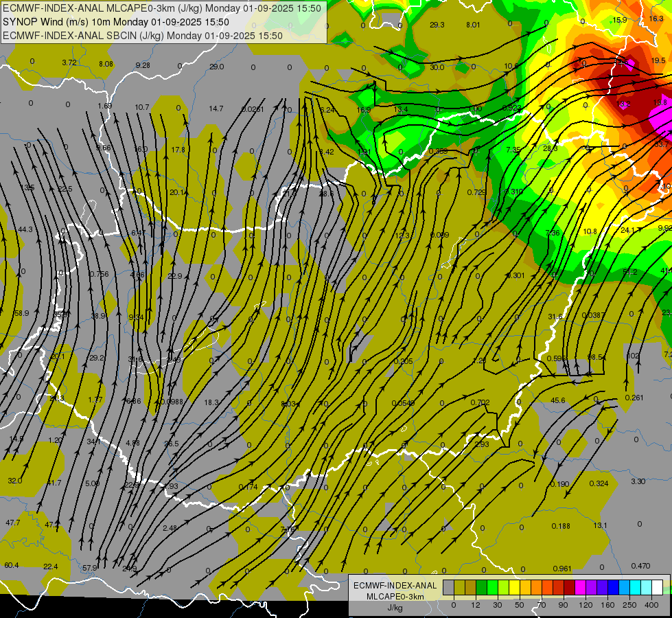
Task: Click the station value '98.5'
Action: [594, 357]
